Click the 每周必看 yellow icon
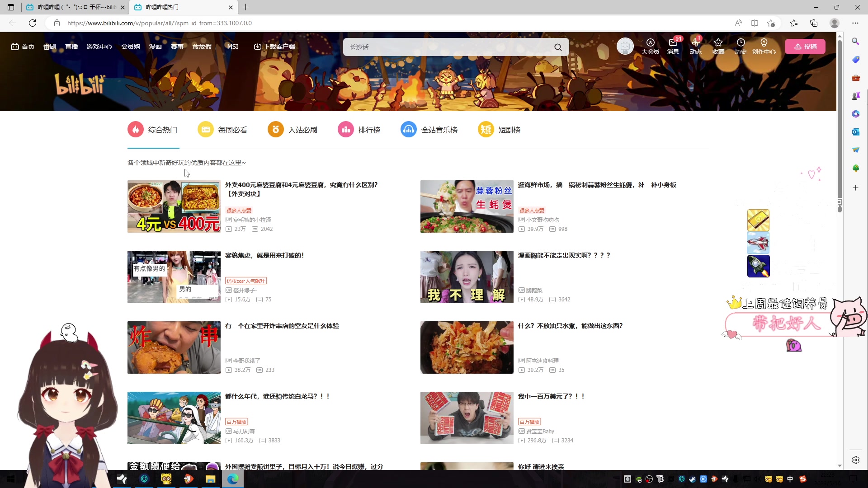This screenshot has height=488, width=868. pyautogui.click(x=206, y=130)
